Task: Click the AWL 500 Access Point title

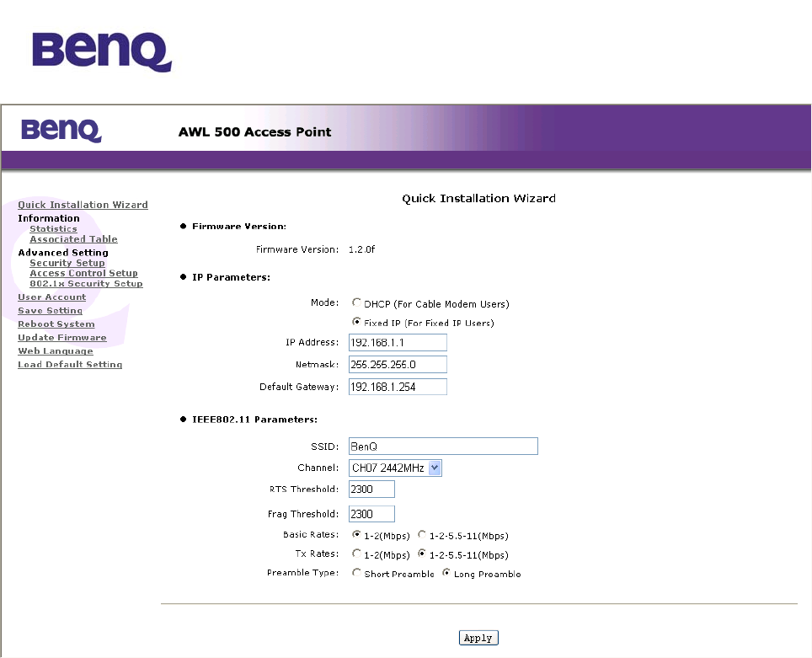Action: coord(254,131)
